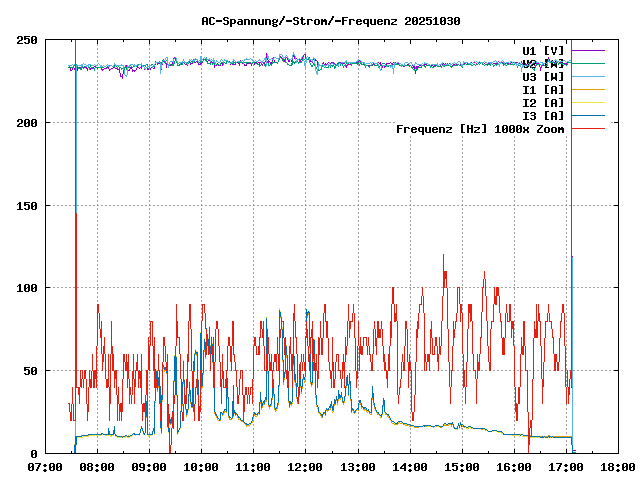Click the purple U1 legend line sample
This screenshot has height=480, width=640.
(x=588, y=50)
